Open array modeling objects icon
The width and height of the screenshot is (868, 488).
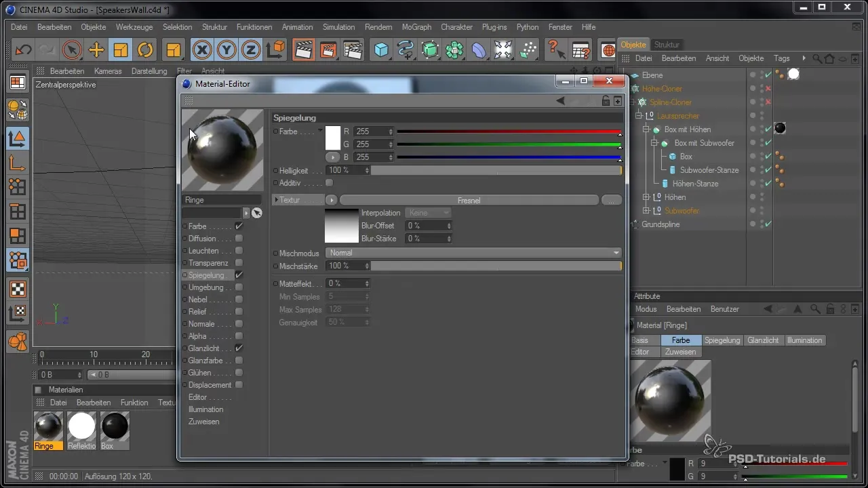(454, 50)
